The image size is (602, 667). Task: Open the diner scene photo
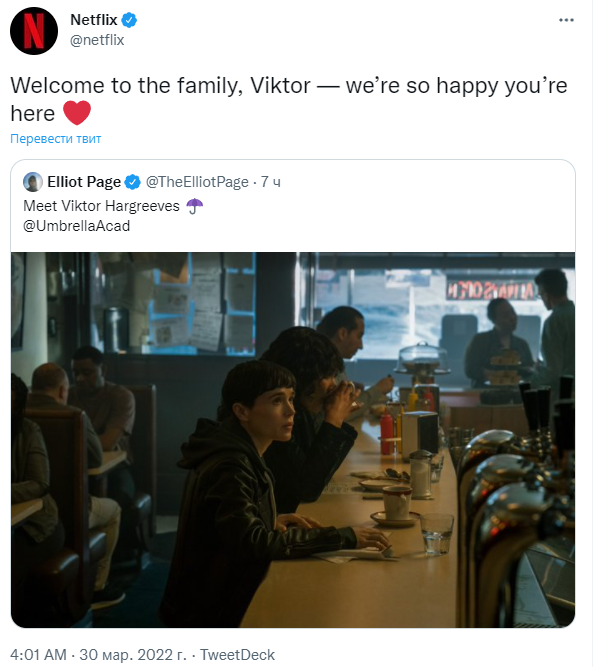pyautogui.click(x=293, y=440)
